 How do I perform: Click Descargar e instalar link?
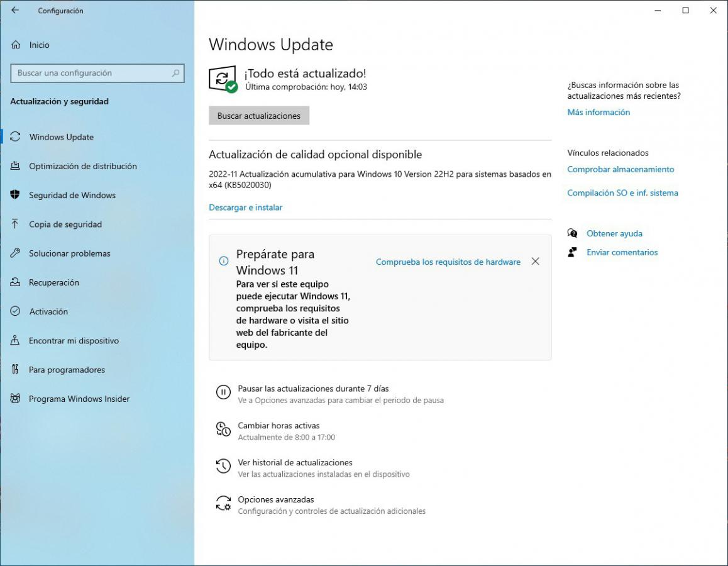pyautogui.click(x=245, y=208)
